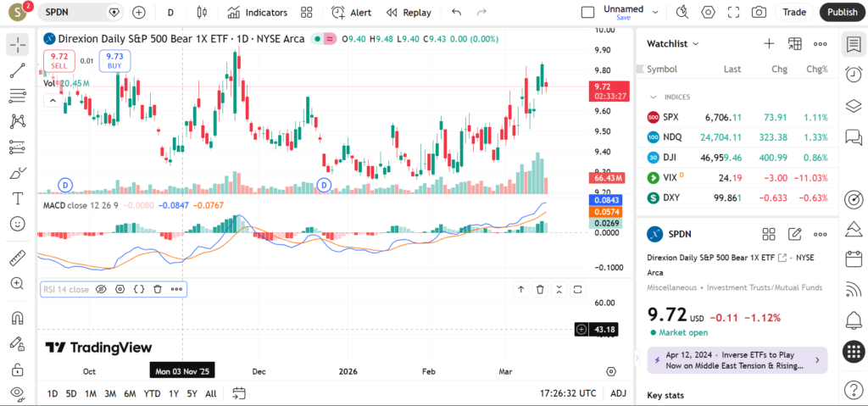Toggle RSI indicator visibility eye icon
This screenshot has height=406, width=868.
pos(101,289)
